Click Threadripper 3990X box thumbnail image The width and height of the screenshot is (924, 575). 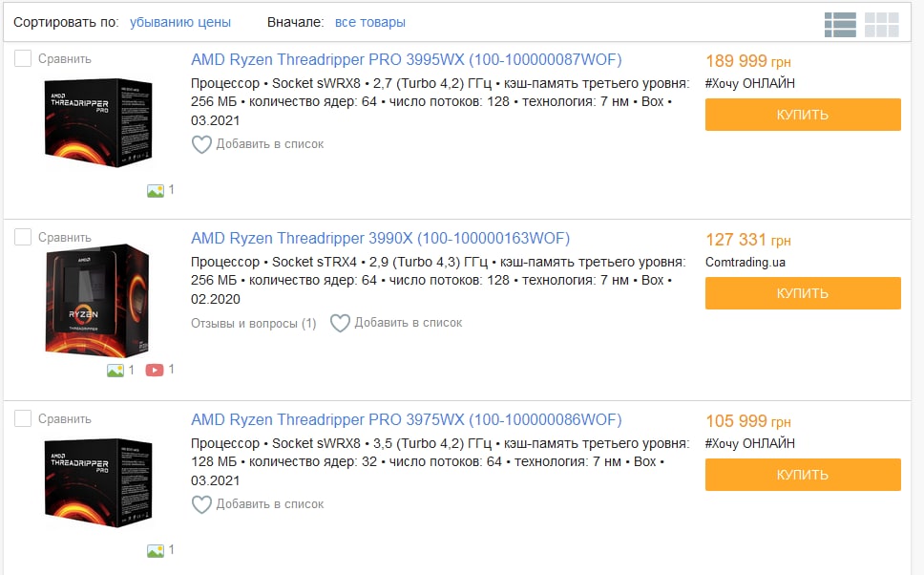click(97, 301)
